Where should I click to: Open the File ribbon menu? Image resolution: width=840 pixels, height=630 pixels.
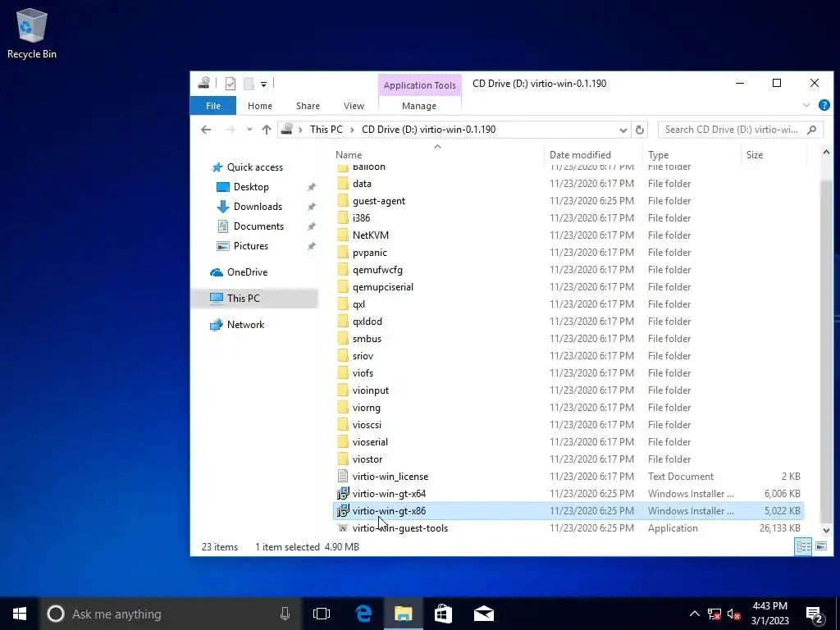pyautogui.click(x=213, y=106)
